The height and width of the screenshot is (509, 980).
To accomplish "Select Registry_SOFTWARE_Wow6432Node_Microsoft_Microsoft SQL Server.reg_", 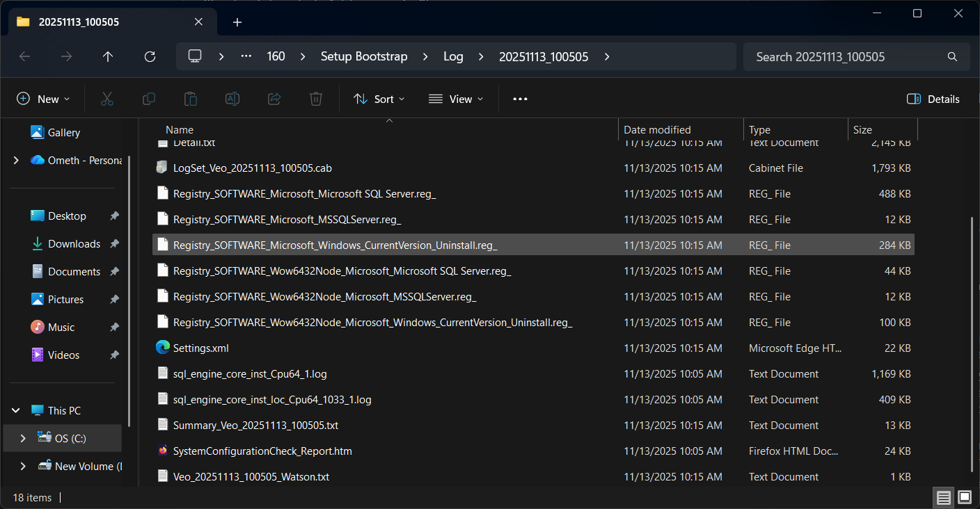I will click(533, 270).
